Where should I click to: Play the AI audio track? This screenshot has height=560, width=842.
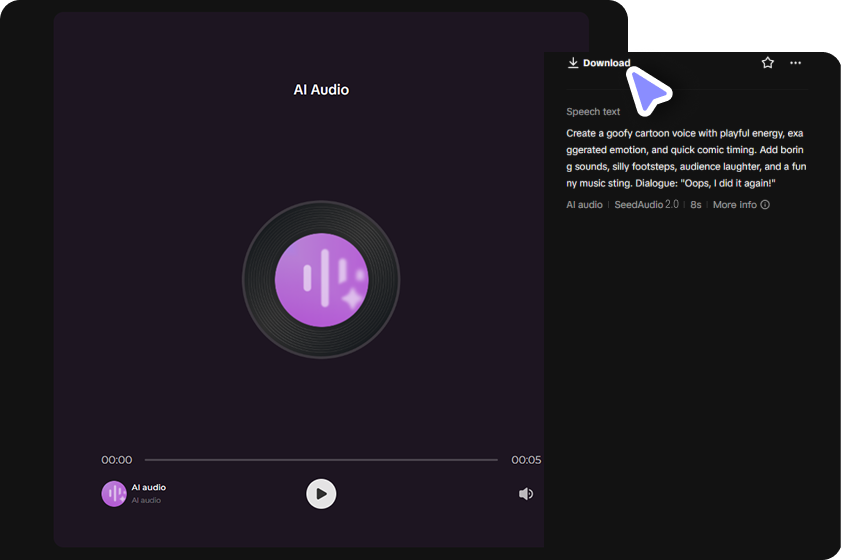coord(321,494)
